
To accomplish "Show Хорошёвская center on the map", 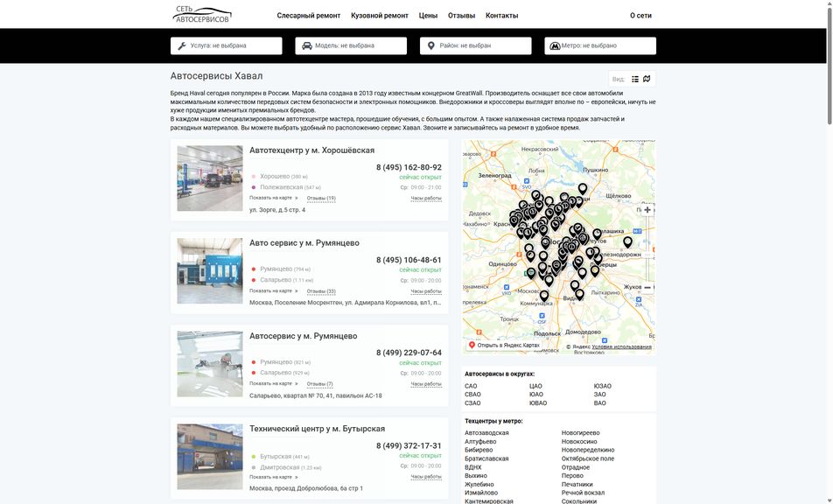I will pos(274,198).
